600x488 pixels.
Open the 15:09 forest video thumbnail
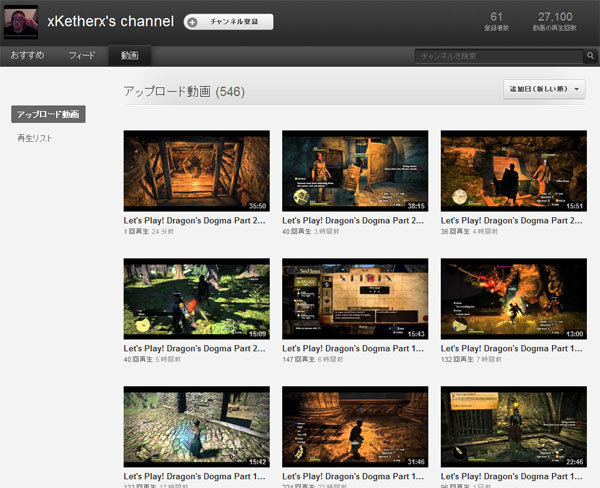[197, 299]
